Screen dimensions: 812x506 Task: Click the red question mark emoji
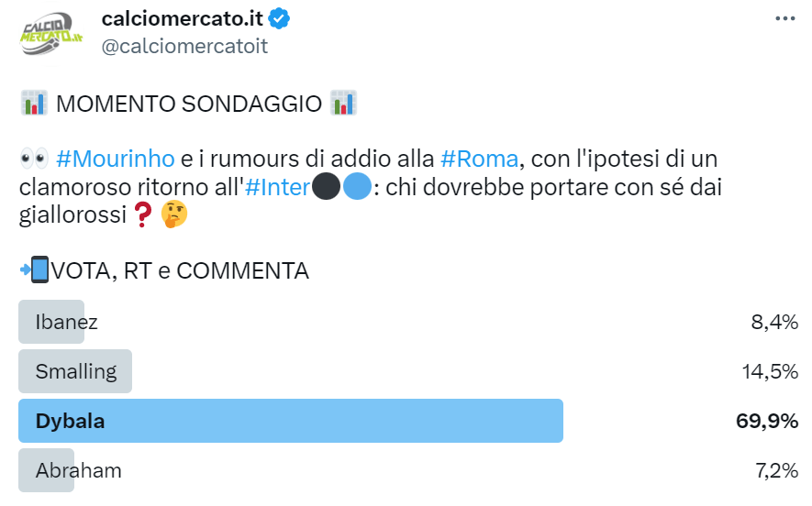pyautogui.click(x=141, y=215)
